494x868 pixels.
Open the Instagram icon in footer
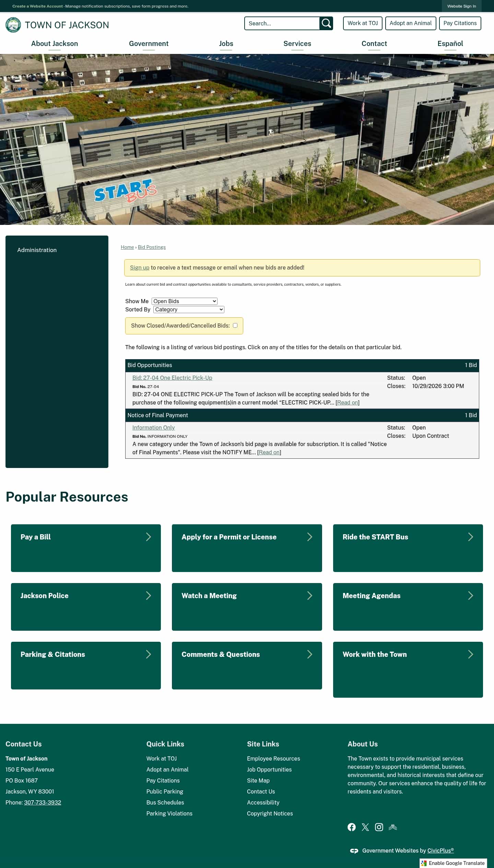(379, 827)
